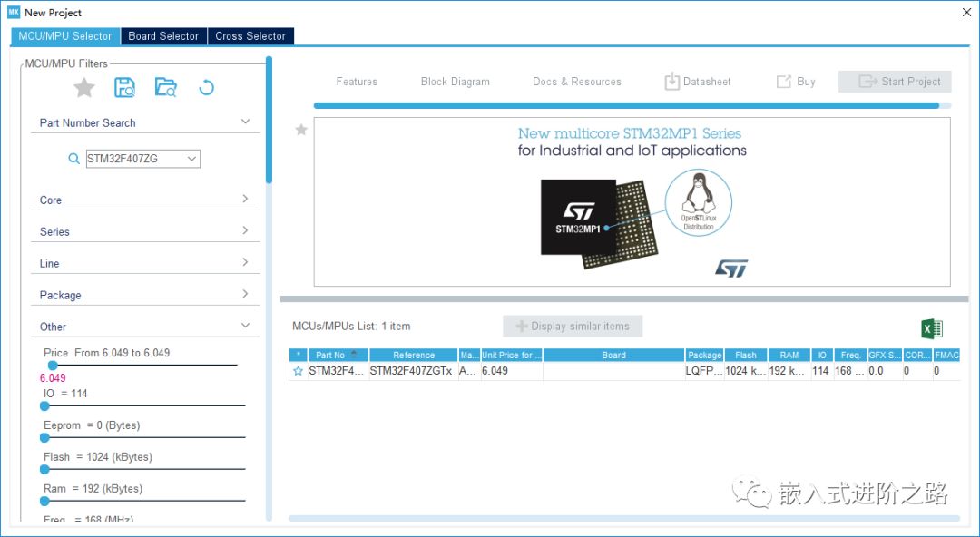Sort by the Freq. column header

pyautogui.click(x=850, y=355)
